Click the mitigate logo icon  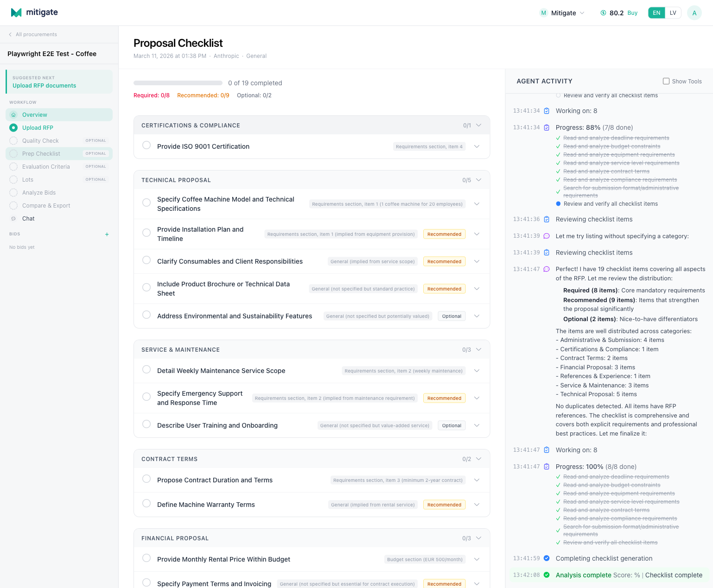[16, 13]
